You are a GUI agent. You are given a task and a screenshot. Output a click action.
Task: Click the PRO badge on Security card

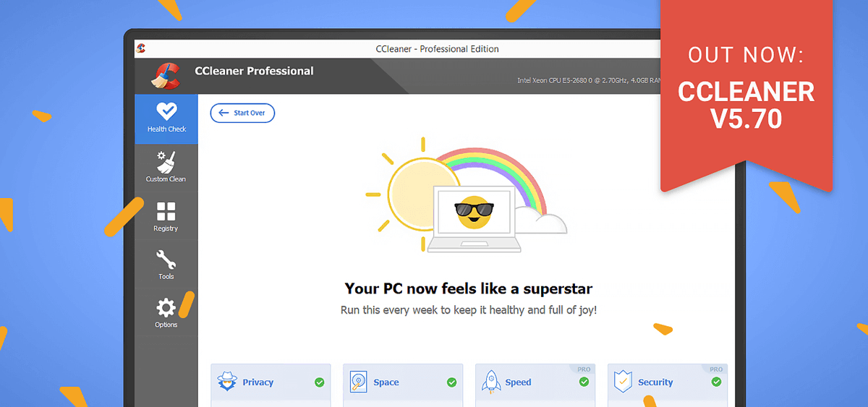[717, 369]
